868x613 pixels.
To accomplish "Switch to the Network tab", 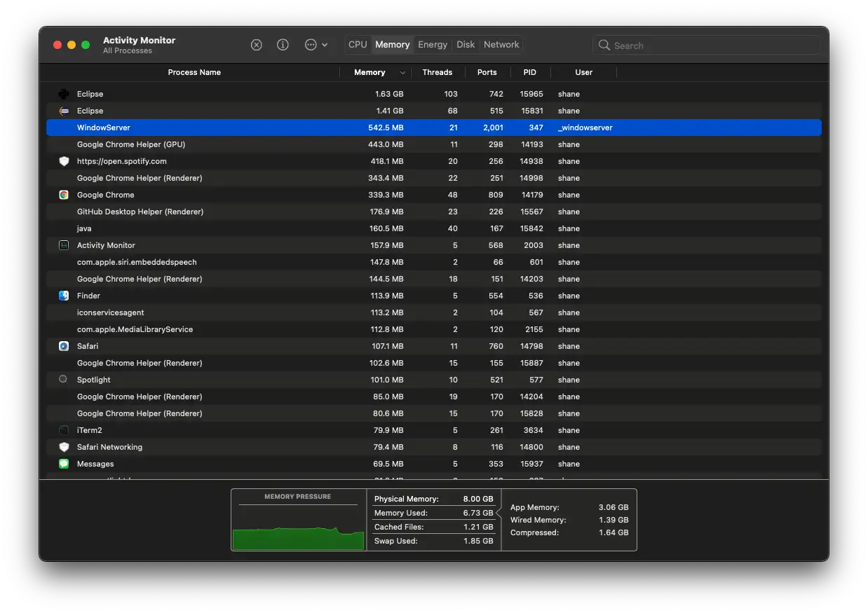I will (501, 45).
